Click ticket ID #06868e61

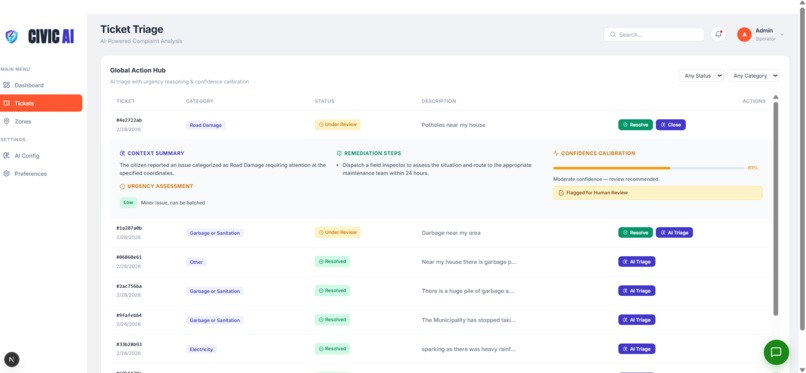(x=129, y=257)
